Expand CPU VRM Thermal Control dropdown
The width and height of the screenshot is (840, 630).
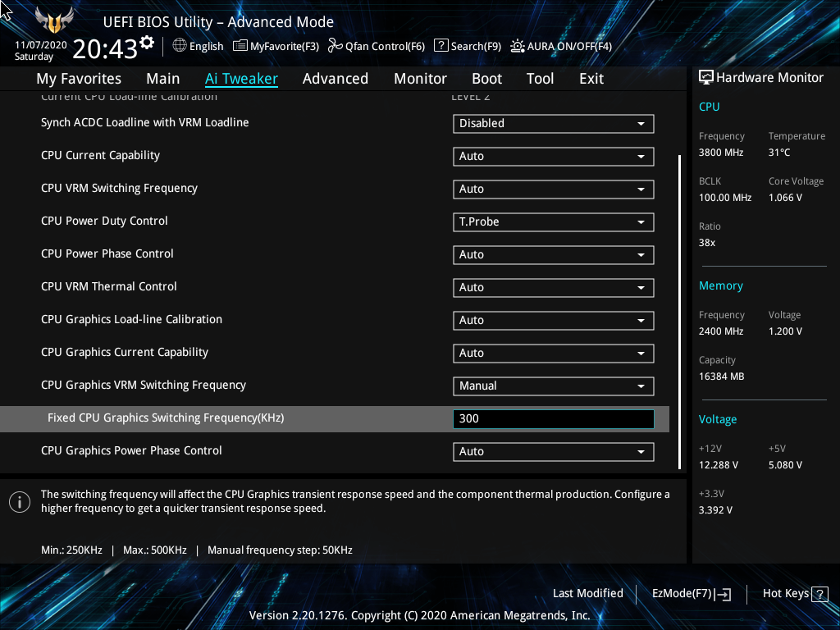pyautogui.click(x=553, y=287)
